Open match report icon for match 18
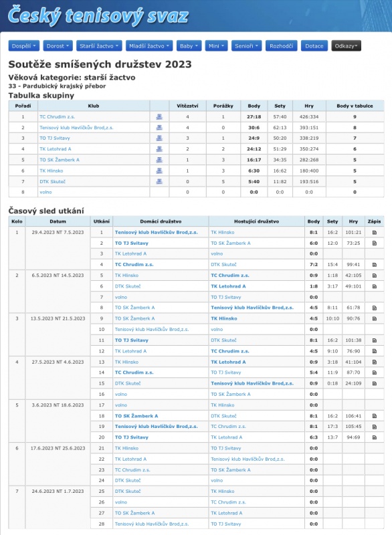 pyautogui.click(x=374, y=416)
